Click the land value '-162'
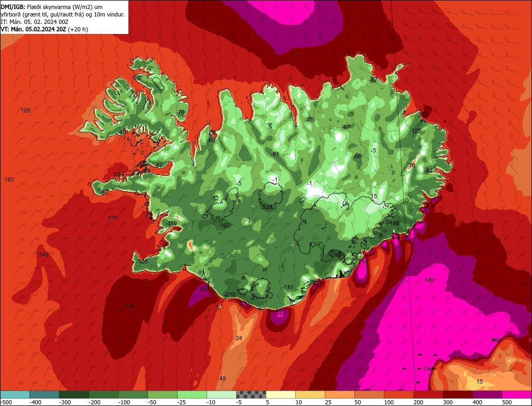Screen dimensions: 532x406 [224, 225]
